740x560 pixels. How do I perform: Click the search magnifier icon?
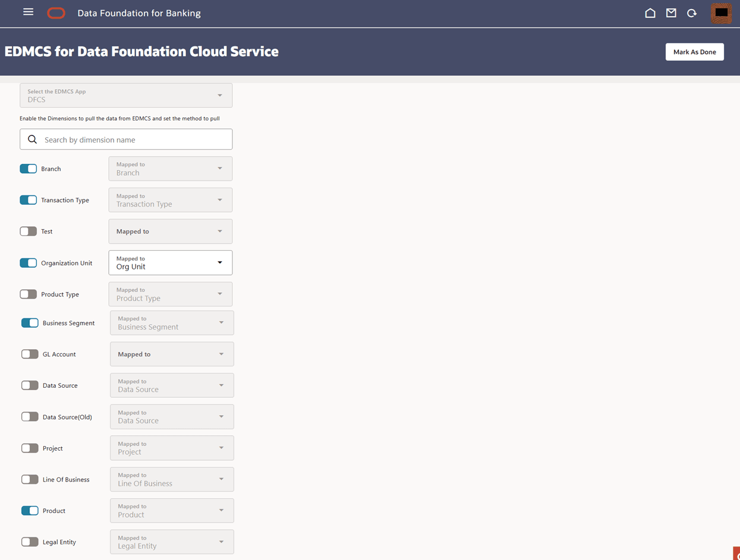33,140
